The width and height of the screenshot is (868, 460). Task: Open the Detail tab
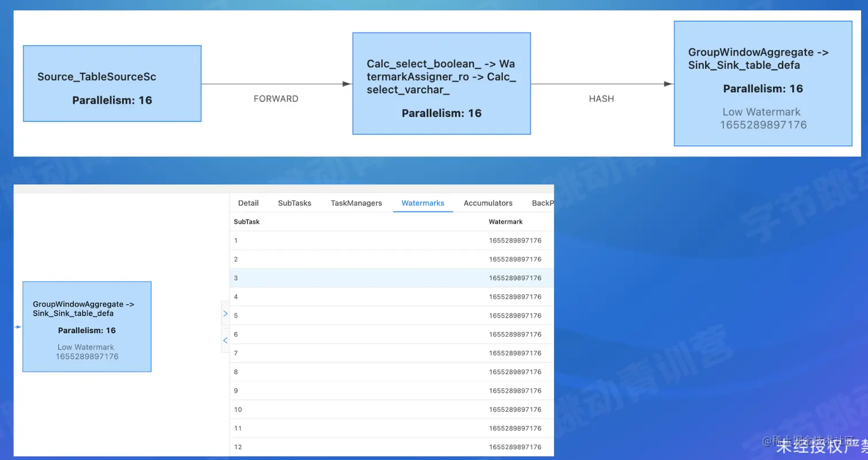tap(249, 203)
